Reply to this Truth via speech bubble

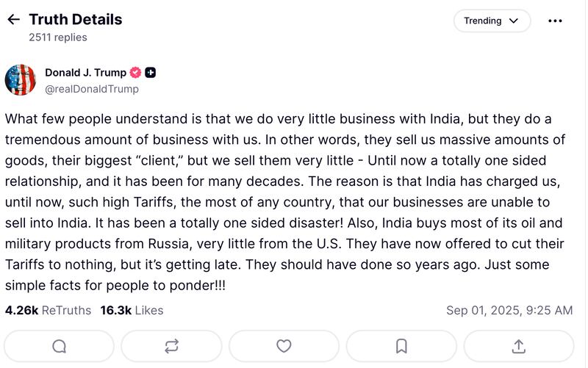click(x=60, y=346)
